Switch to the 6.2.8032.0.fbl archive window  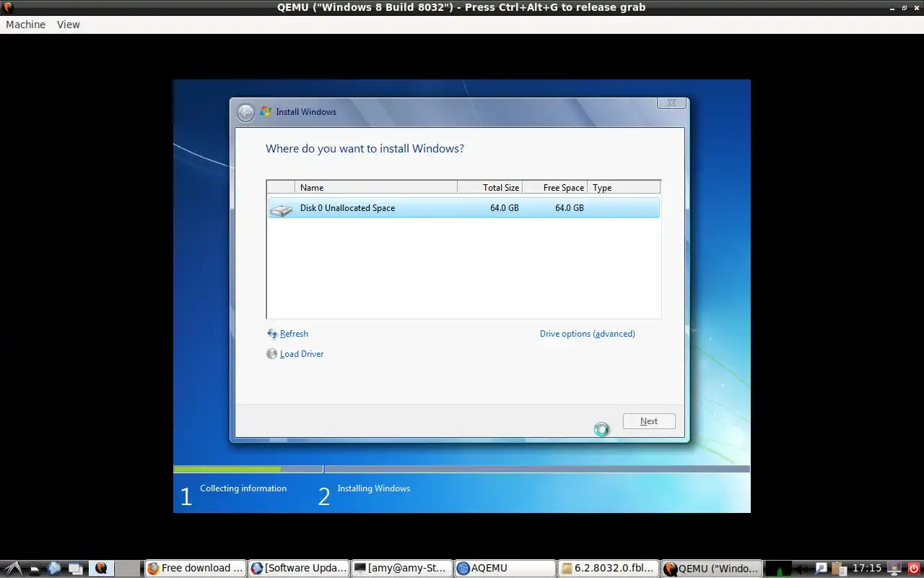(x=609, y=569)
